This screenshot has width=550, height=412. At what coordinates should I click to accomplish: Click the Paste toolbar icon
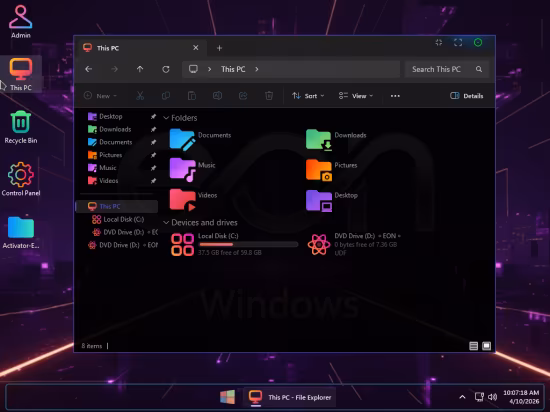click(x=192, y=95)
